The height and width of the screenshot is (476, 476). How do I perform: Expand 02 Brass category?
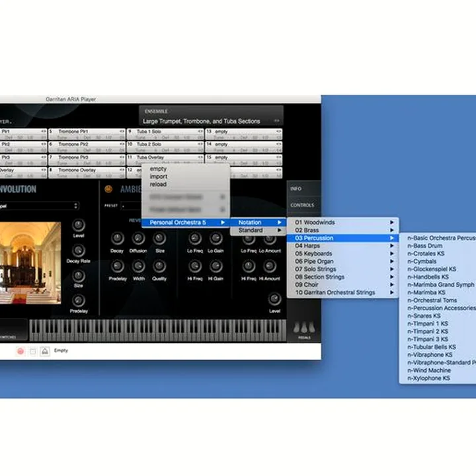[x=342, y=231]
